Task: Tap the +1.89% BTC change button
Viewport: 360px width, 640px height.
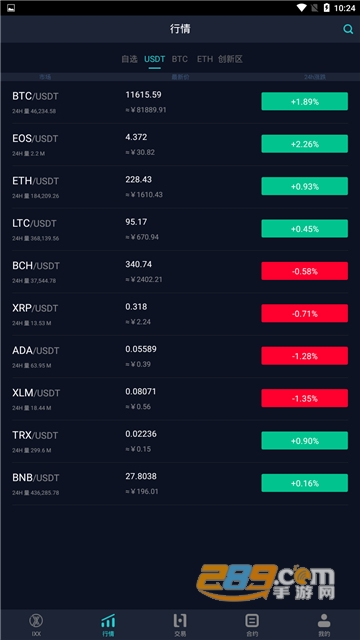Action: 304,101
